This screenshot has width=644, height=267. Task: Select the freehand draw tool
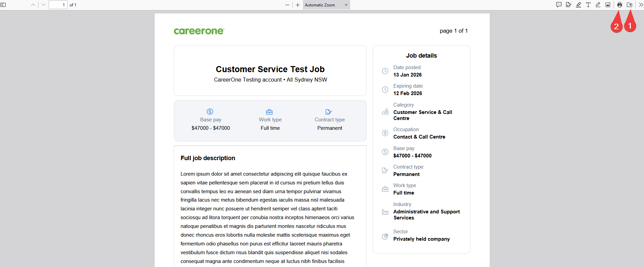click(x=598, y=5)
